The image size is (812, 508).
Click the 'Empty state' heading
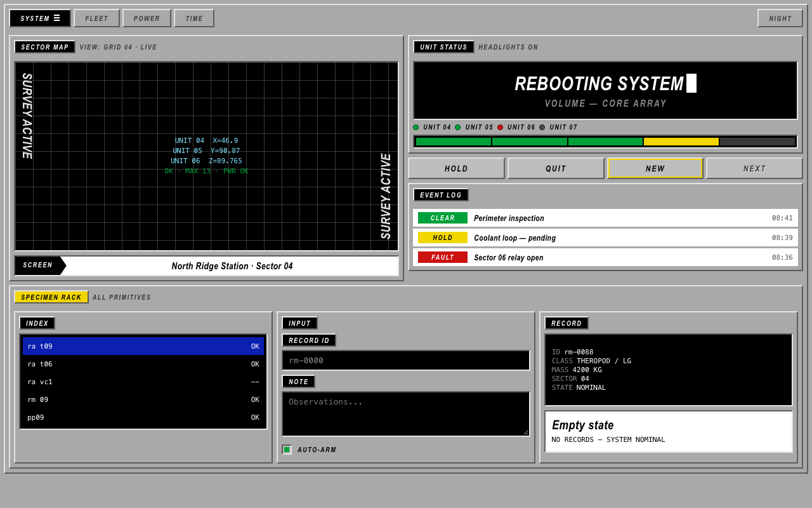[x=583, y=425]
